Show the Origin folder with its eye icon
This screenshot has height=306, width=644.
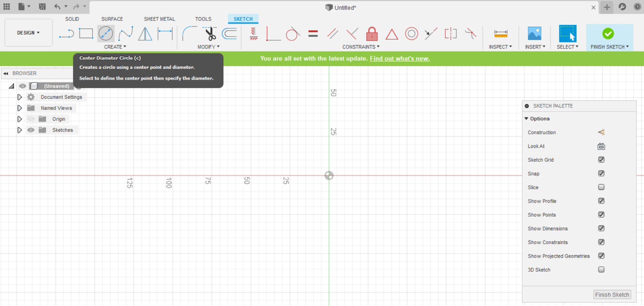tap(31, 119)
